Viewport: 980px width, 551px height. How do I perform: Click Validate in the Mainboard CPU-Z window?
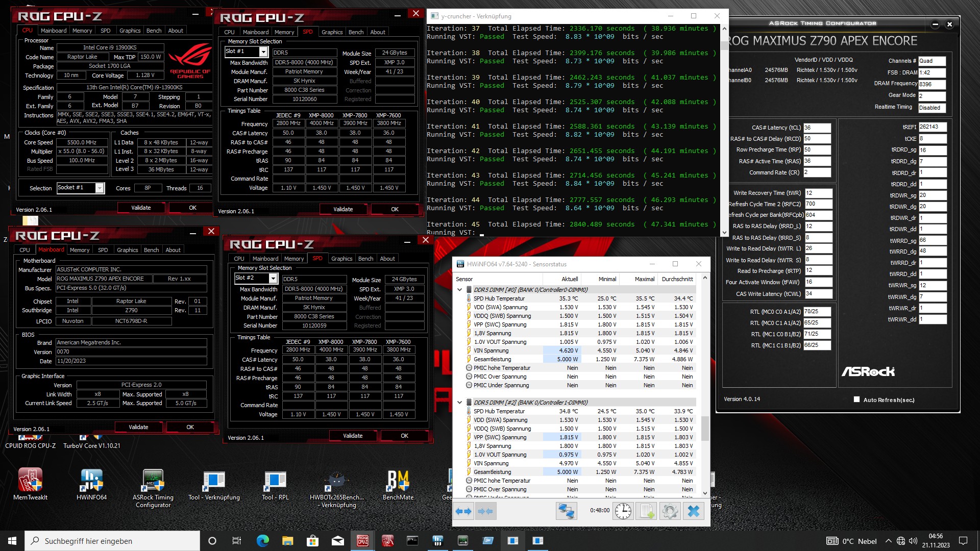pyautogui.click(x=139, y=427)
